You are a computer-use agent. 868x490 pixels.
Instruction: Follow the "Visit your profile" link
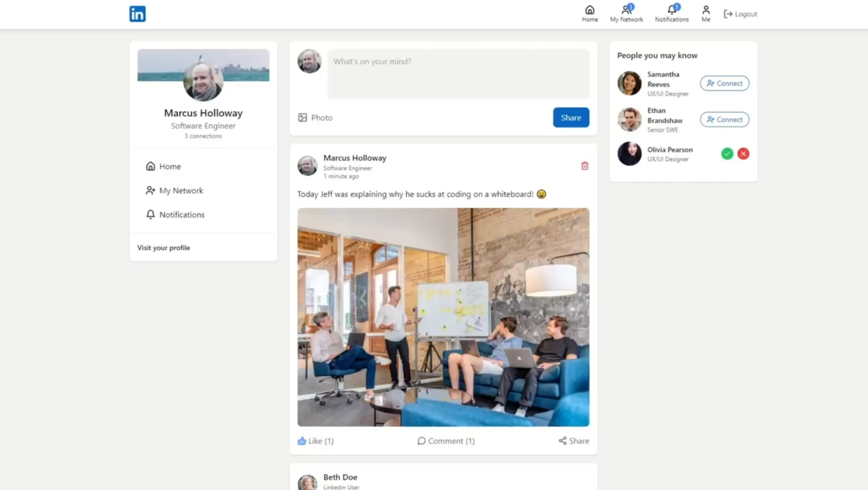click(163, 248)
